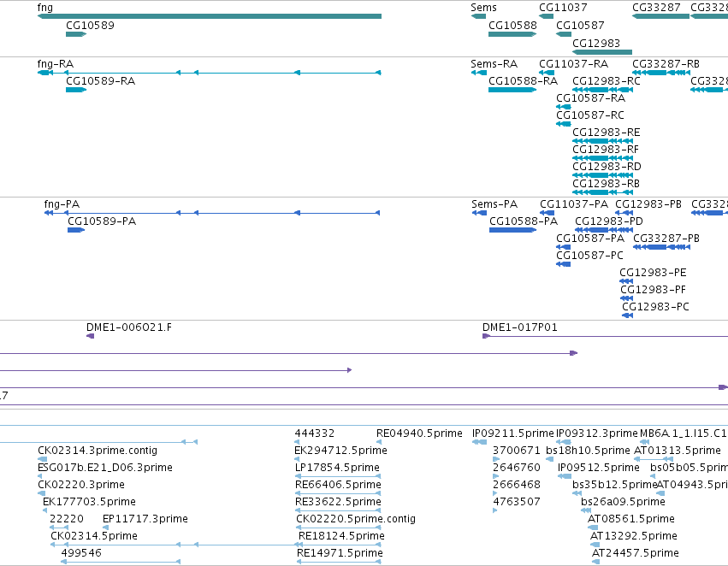Click the IP09312.3prime EST label
Viewport: 728px width, 566px height.
(597, 433)
